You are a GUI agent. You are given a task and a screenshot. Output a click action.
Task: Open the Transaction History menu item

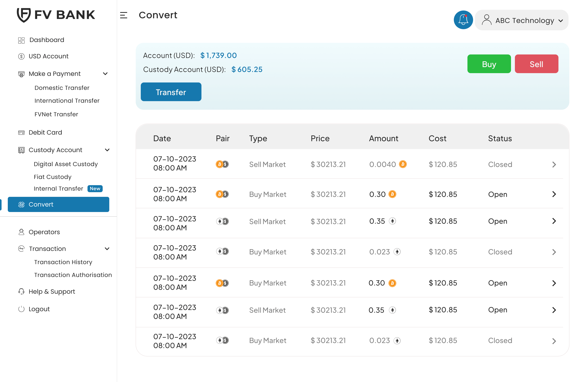(63, 262)
